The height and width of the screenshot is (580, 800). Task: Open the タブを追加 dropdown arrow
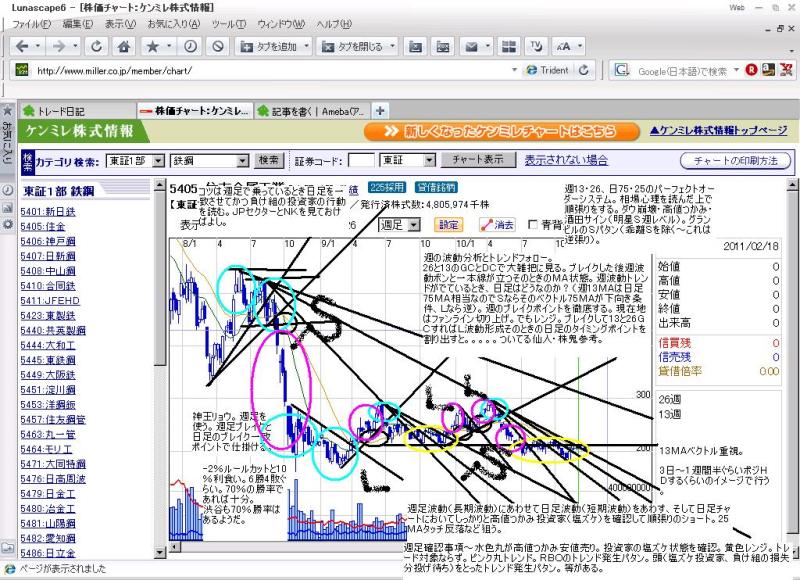coord(307,46)
